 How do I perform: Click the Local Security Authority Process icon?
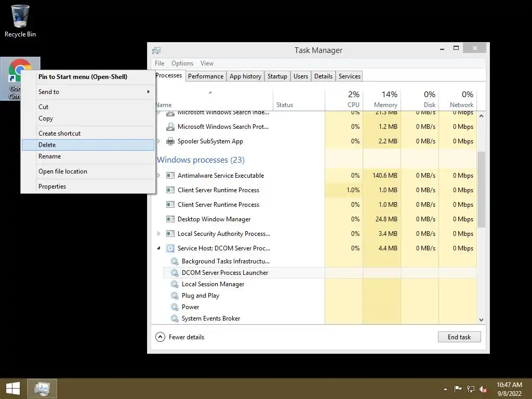click(x=170, y=234)
